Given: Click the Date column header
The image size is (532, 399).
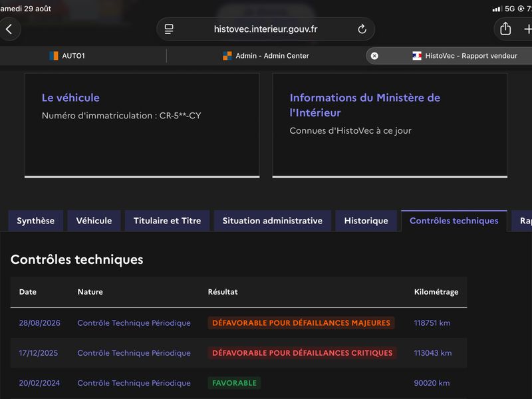Looking at the screenshot, I should [28, 292].
